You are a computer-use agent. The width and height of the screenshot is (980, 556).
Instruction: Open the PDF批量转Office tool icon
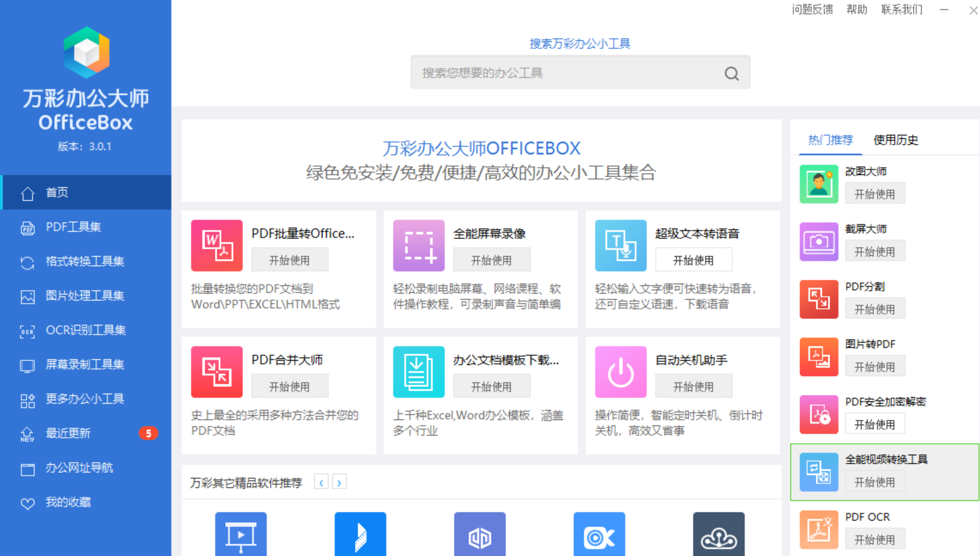click(217, 245)
